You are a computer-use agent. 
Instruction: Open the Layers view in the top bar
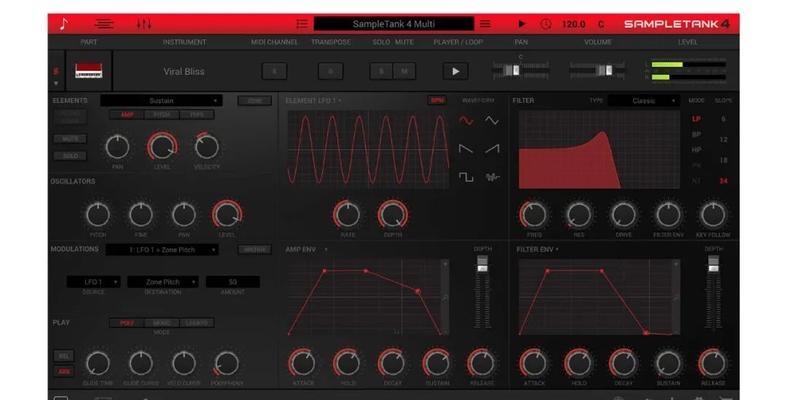pos(104,24)
